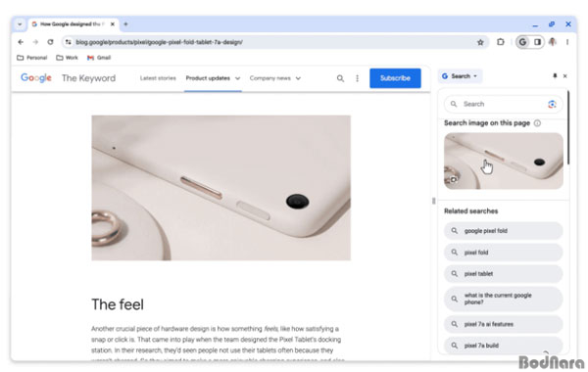Click the address bar URL

coord(159,42)
